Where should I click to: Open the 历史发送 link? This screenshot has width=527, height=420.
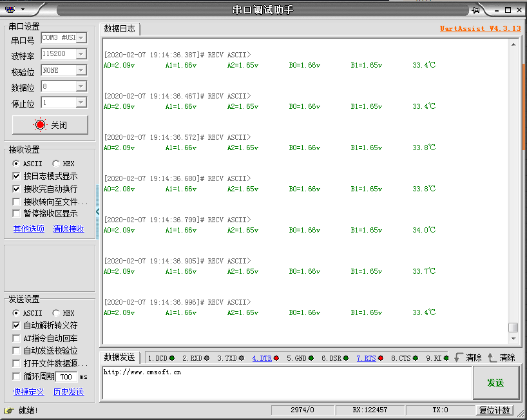[x=68, y=392]
